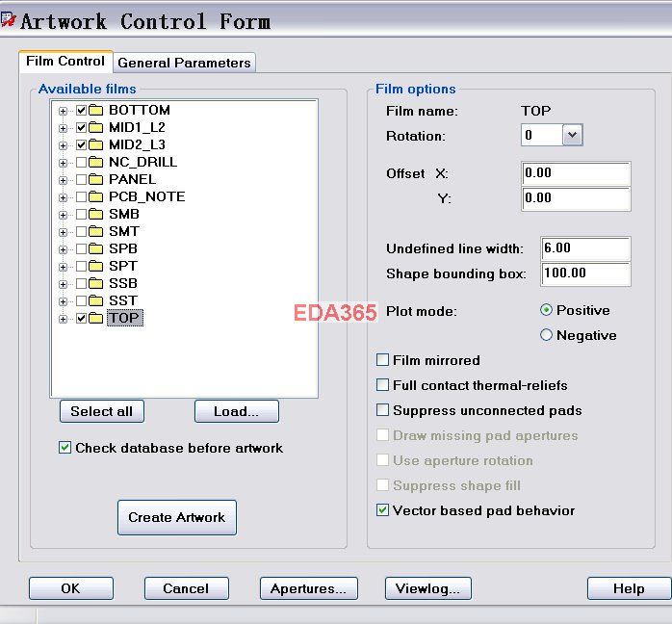Image resolution: width=672 pixels, height=624 pixels.
Task: Expand the TOP tree node
Action: point(63,320)
